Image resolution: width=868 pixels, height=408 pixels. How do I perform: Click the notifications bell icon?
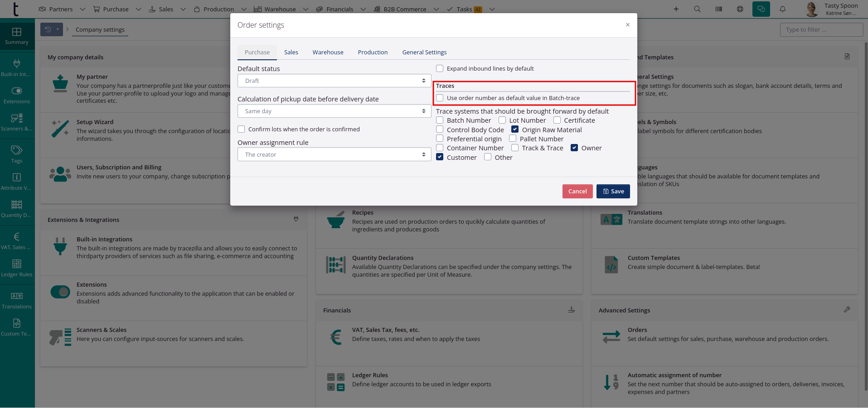[782, 9]
